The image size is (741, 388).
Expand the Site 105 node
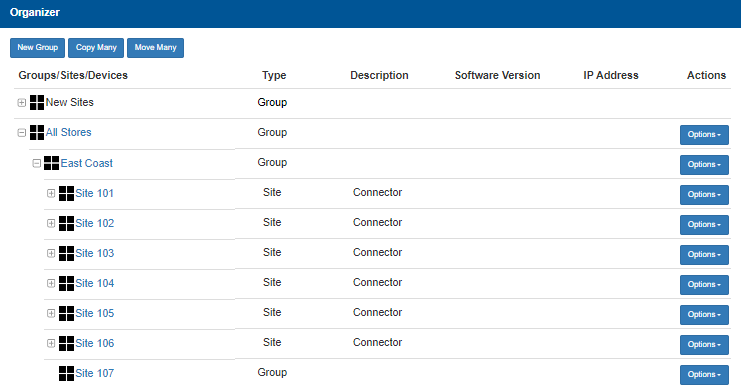51,313
